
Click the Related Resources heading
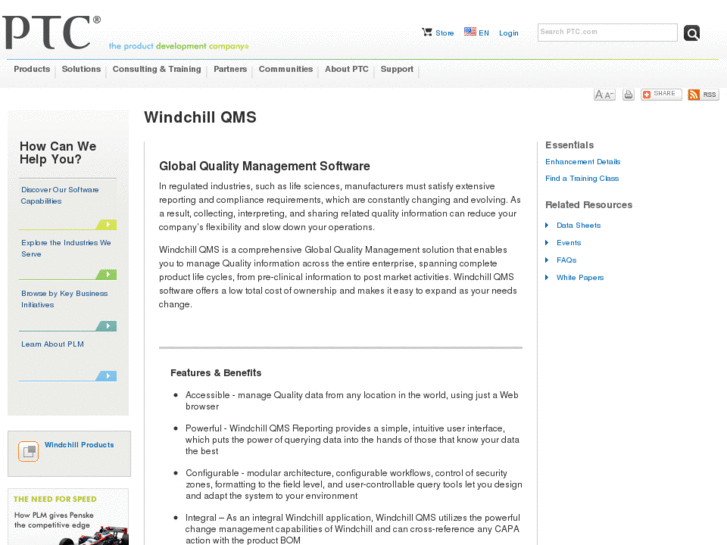tap(588, 205)
